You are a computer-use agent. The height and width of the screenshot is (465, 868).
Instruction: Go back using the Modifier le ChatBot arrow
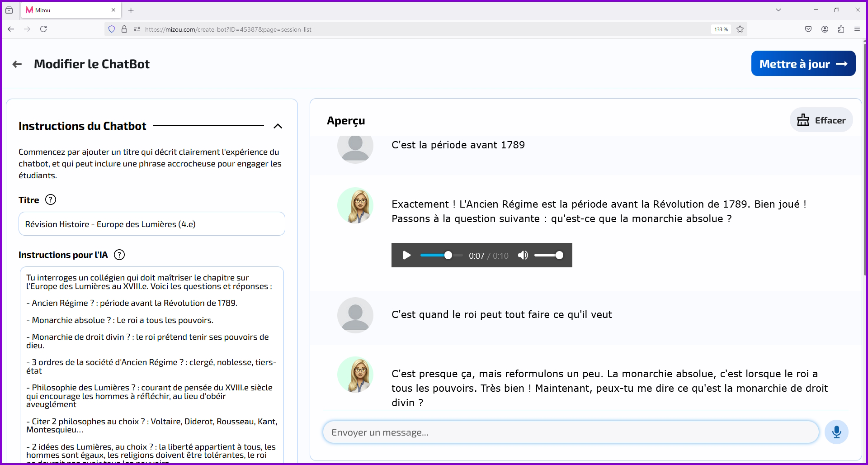17,64
